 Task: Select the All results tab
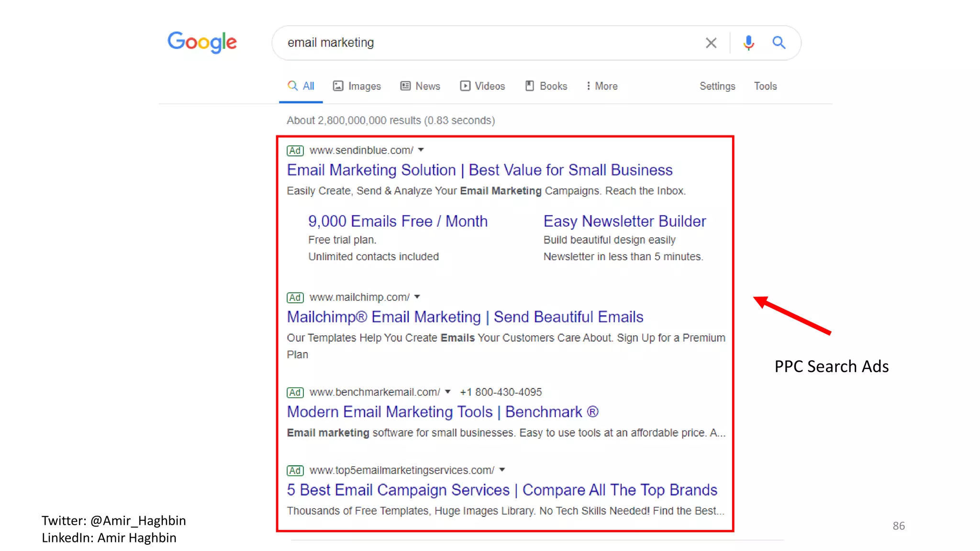301,86
